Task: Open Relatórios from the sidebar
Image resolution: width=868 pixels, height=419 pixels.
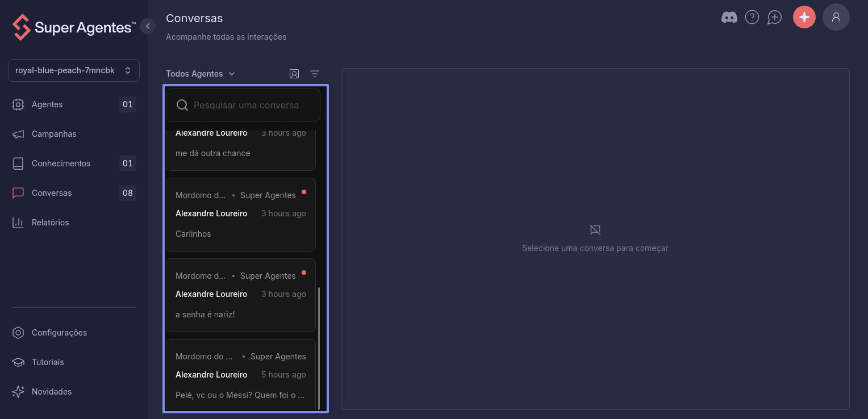Action: (74, 223)
